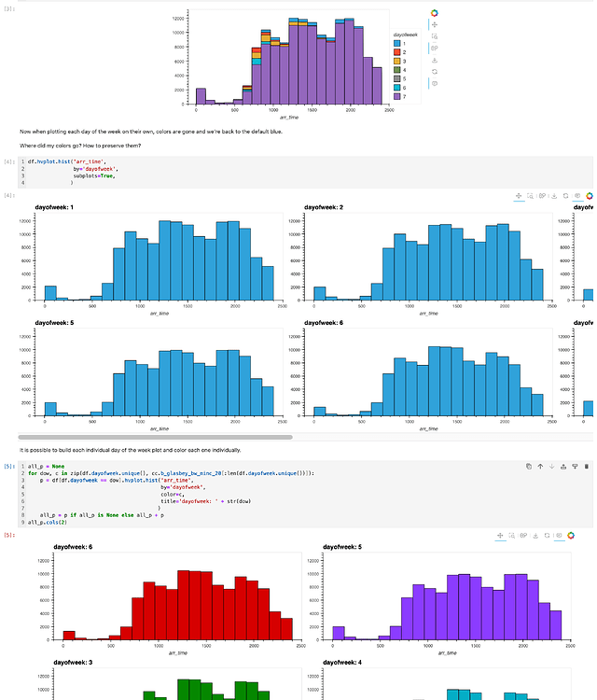
Task: Click the blue 'dayofweek: 5' subplot title
Action: (x=54, y=323)
